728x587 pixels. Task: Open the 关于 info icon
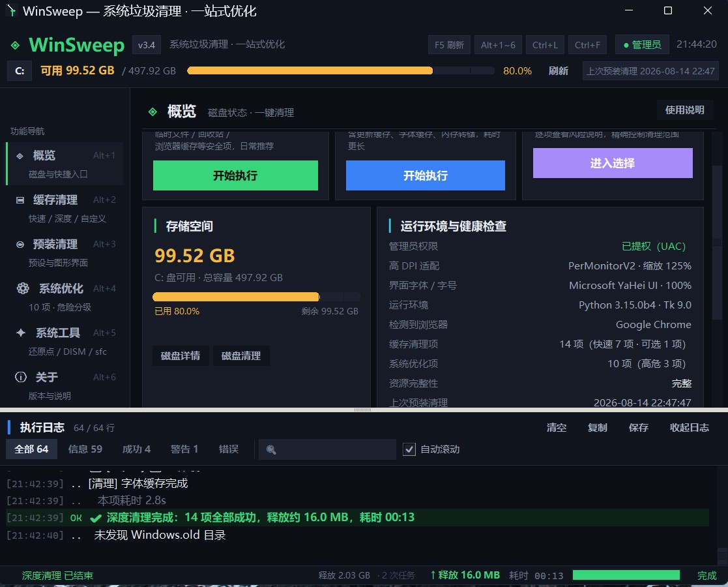21,377
